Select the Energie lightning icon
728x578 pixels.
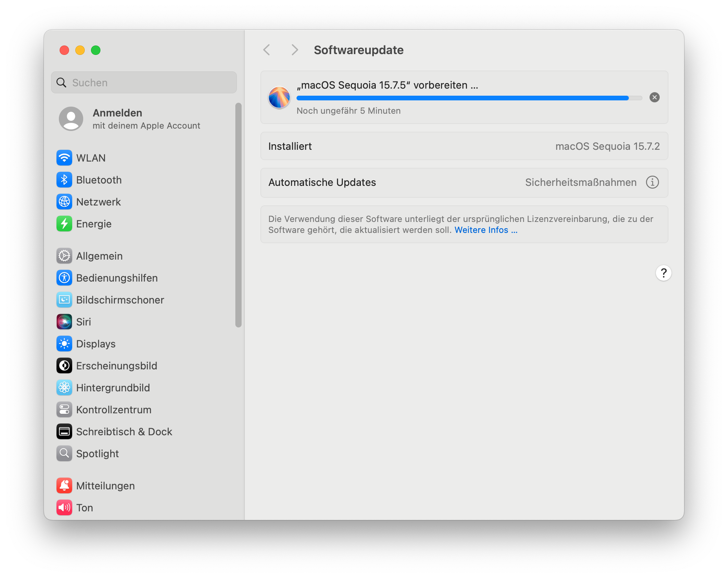(64, 224)
